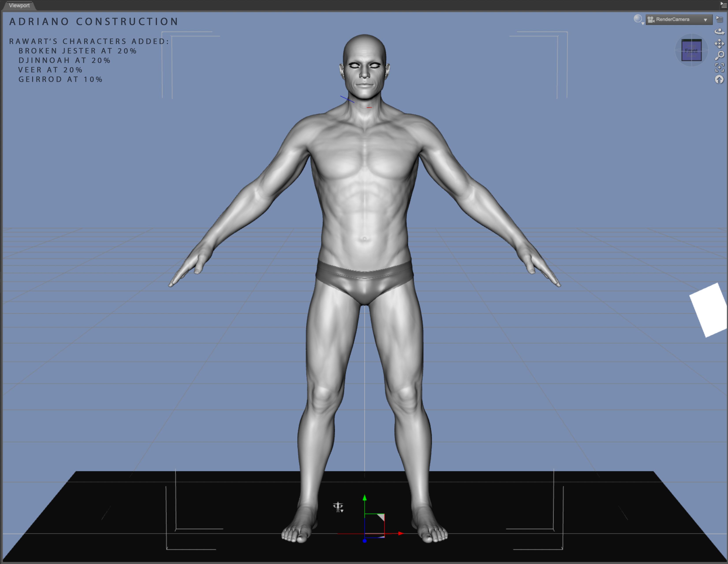The width and height of the screenshot is (728, 564).
Task: Click the red X-axis arrow on the gizmo
Action: click(x=401, y=533)
